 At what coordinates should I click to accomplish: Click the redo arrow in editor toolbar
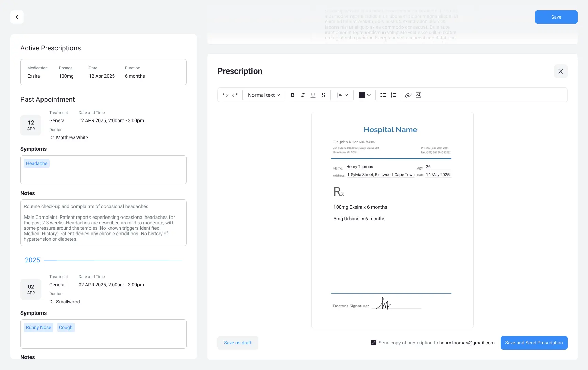[235, 95]
